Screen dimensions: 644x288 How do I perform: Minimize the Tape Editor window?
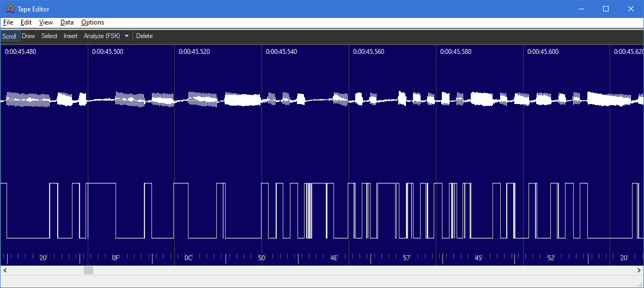coord(581,9)
